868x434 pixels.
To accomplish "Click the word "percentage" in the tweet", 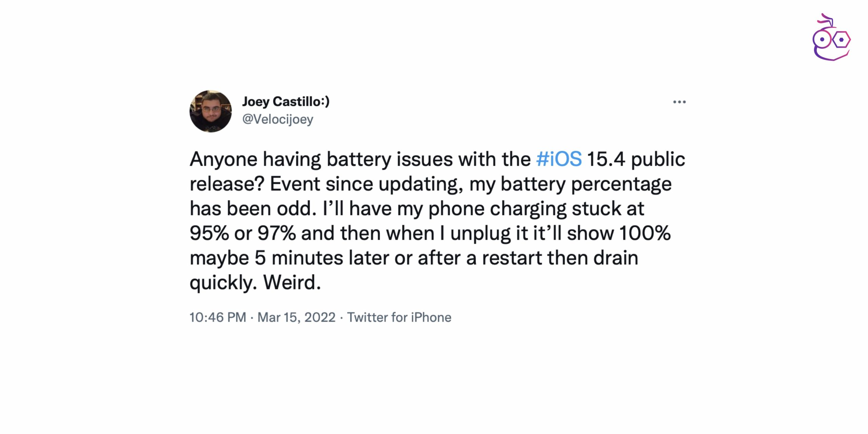I will tap(621, 184).
